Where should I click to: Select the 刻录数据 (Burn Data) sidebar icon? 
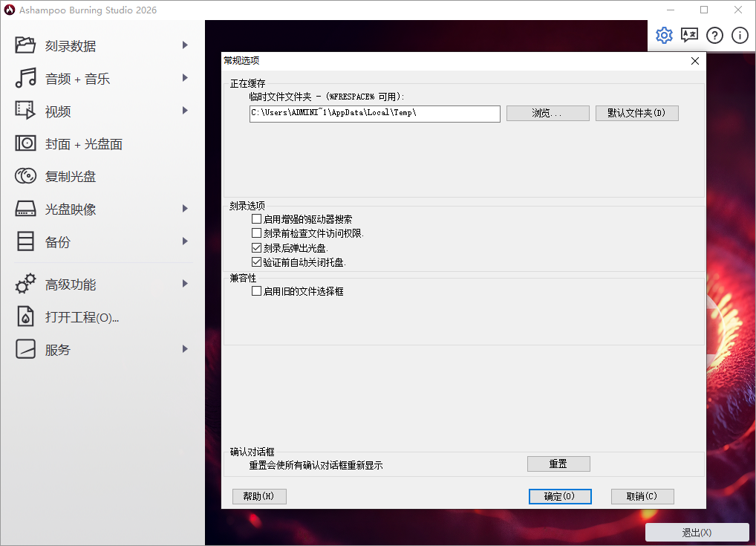click(25, 45)
